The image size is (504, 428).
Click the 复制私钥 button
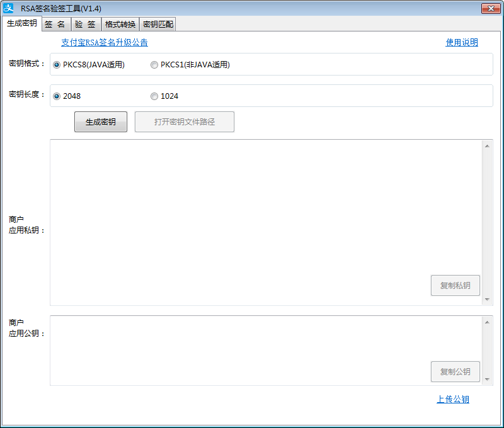click(x=455, y=285)
